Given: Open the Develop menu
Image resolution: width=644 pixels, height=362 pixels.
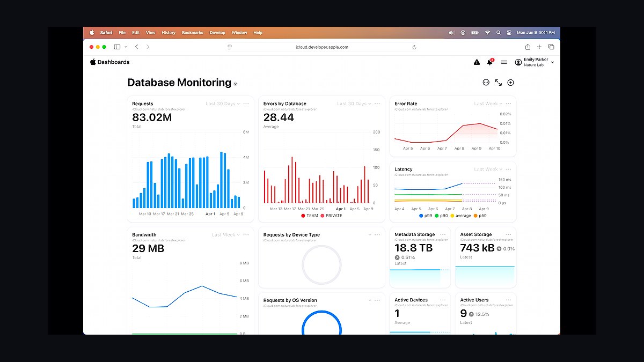Looking at the screenshot, I should point(217,33).
